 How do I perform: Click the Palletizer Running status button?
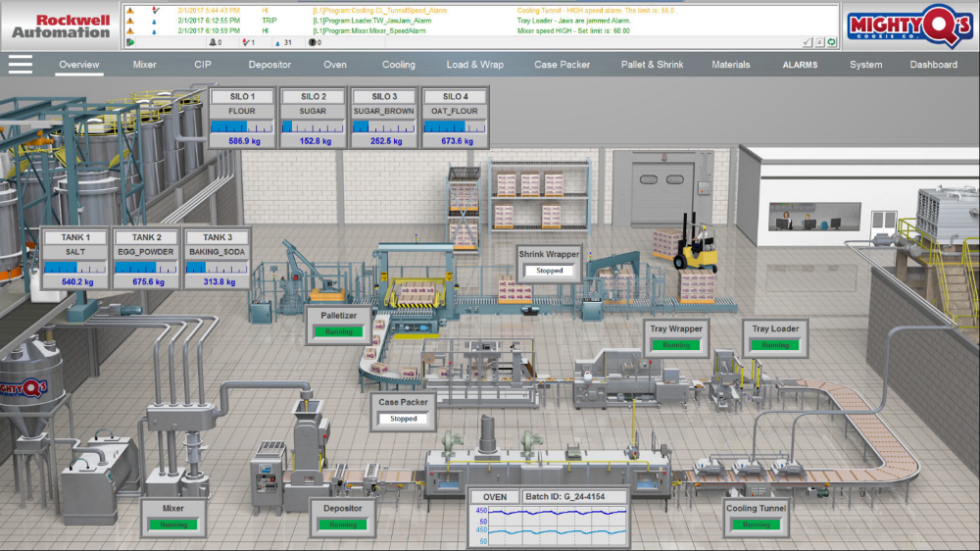pos(338,332)
